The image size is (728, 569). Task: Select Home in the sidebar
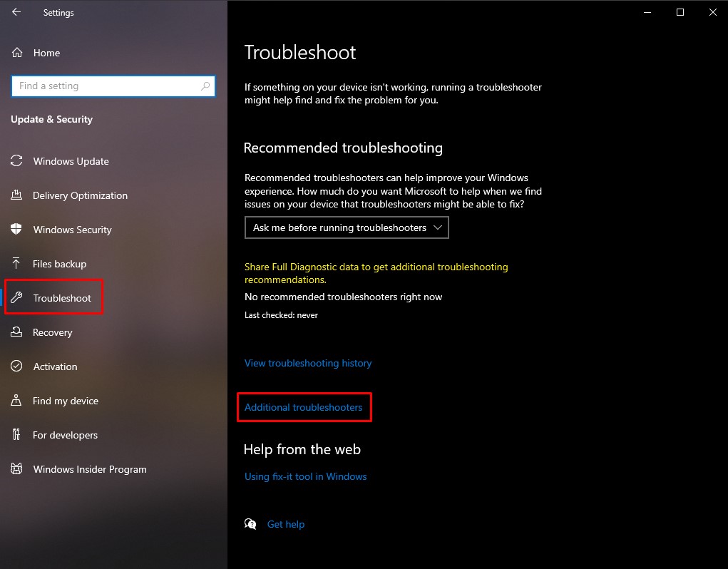tap(47, 53)
